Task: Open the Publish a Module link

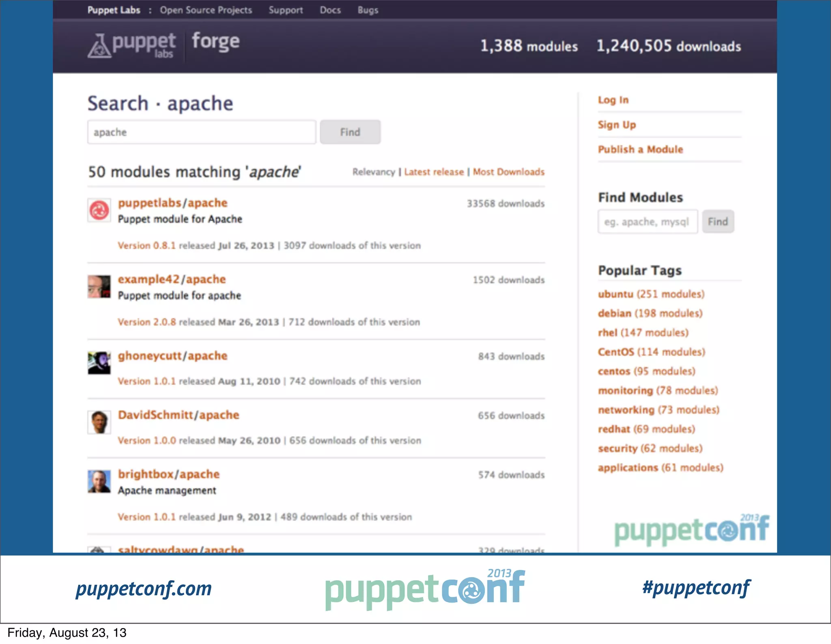Action: pos(640,149)
